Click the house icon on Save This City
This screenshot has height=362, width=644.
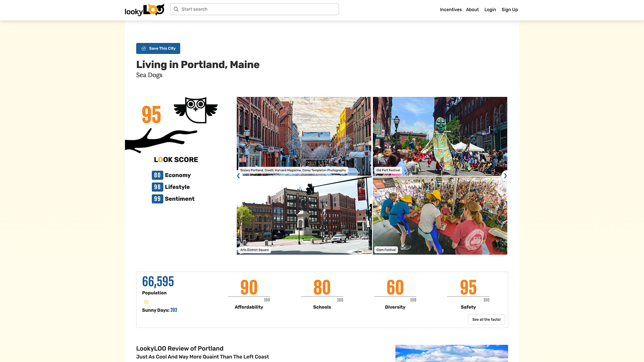[143, 48]
